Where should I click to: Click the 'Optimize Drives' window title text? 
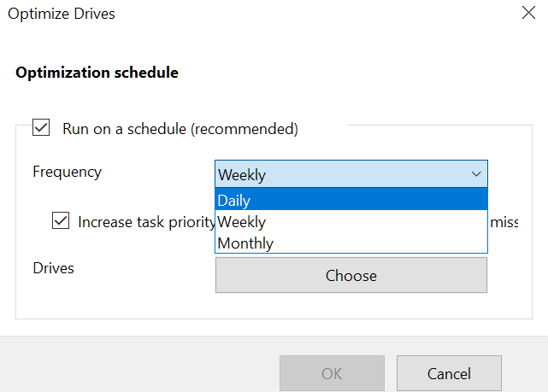(61, 14)
